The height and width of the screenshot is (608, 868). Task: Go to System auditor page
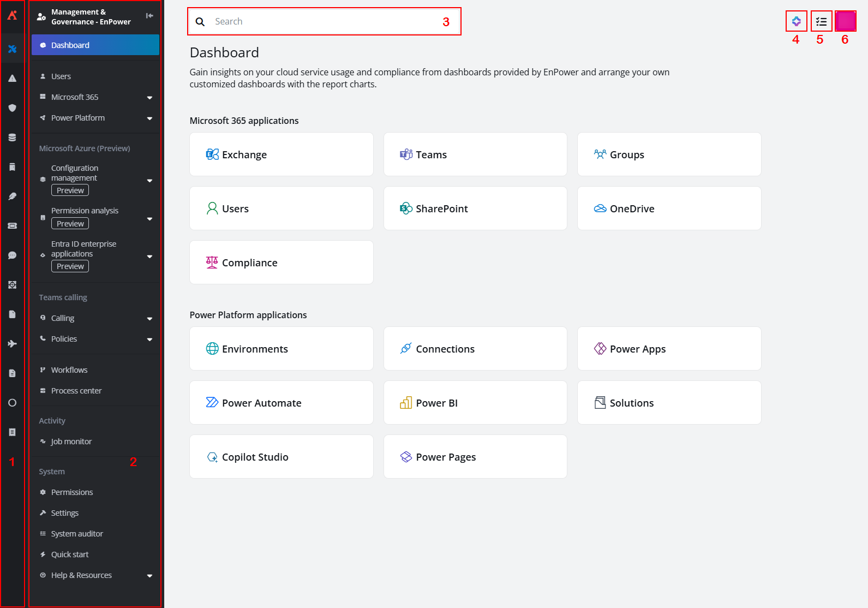click(76, 534)
